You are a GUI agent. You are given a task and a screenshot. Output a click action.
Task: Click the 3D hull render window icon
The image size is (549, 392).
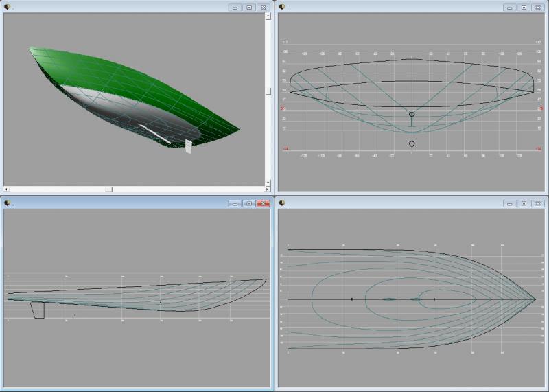8,7
